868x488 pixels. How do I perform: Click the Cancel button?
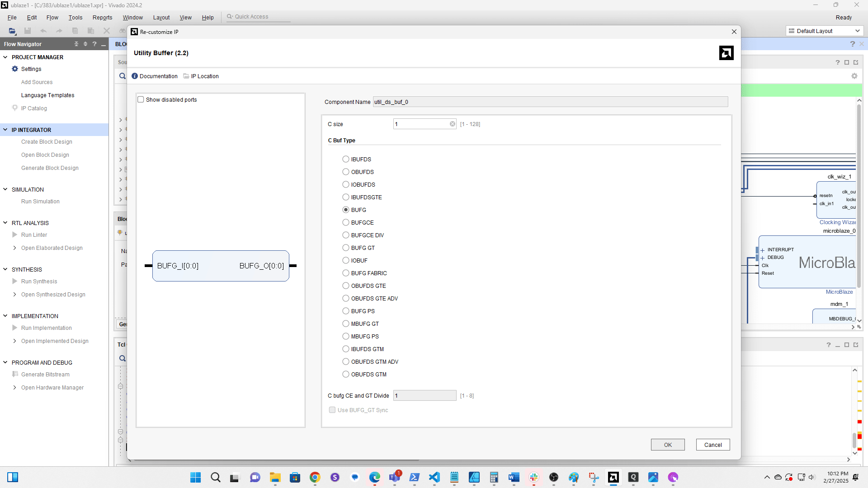pos(713,445)
